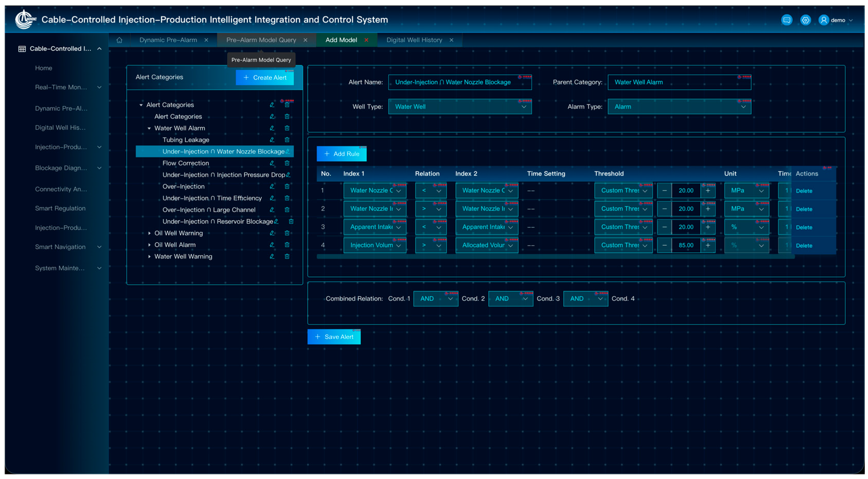Close the Dynamic Pre-Alarm tab
Screen dimensions: 868x479
(206, 40)
